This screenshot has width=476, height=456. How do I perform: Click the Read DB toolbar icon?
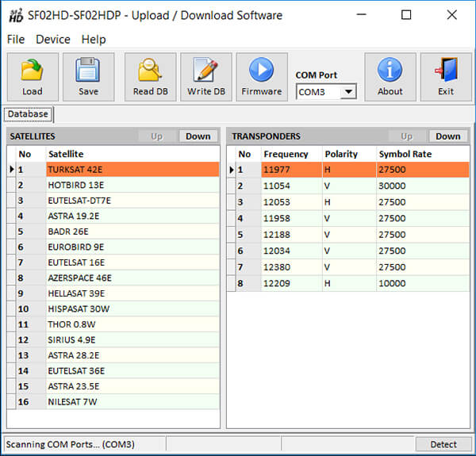click(150, 71)
